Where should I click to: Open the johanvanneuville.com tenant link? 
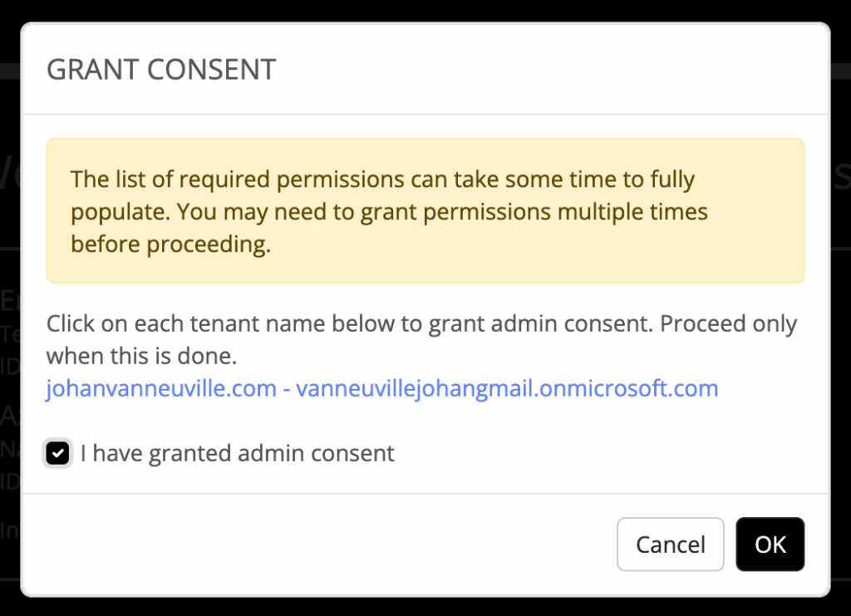160,388
